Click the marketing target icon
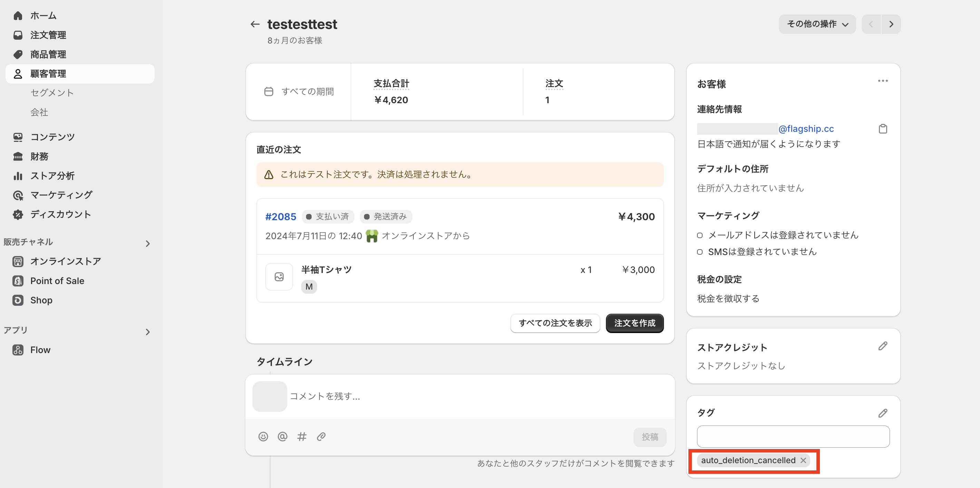980x488 pixels. pos(18,195)
